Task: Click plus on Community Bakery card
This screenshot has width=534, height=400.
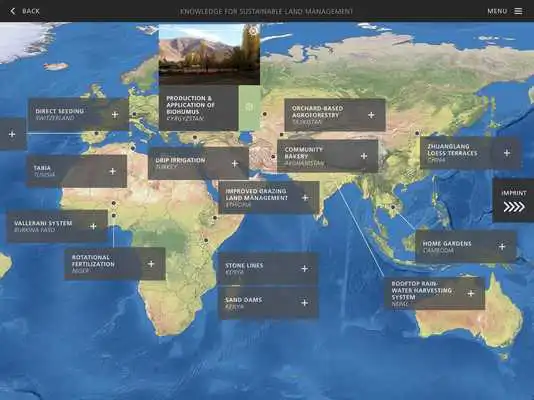Action: point(364,156)
